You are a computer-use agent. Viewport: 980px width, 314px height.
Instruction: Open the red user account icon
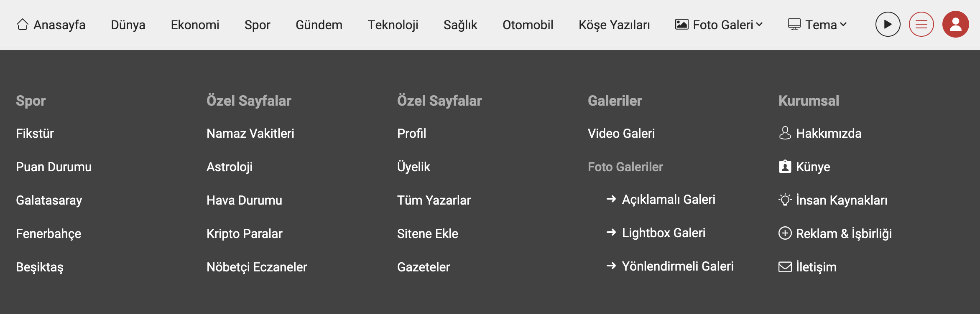click(955, 25)
